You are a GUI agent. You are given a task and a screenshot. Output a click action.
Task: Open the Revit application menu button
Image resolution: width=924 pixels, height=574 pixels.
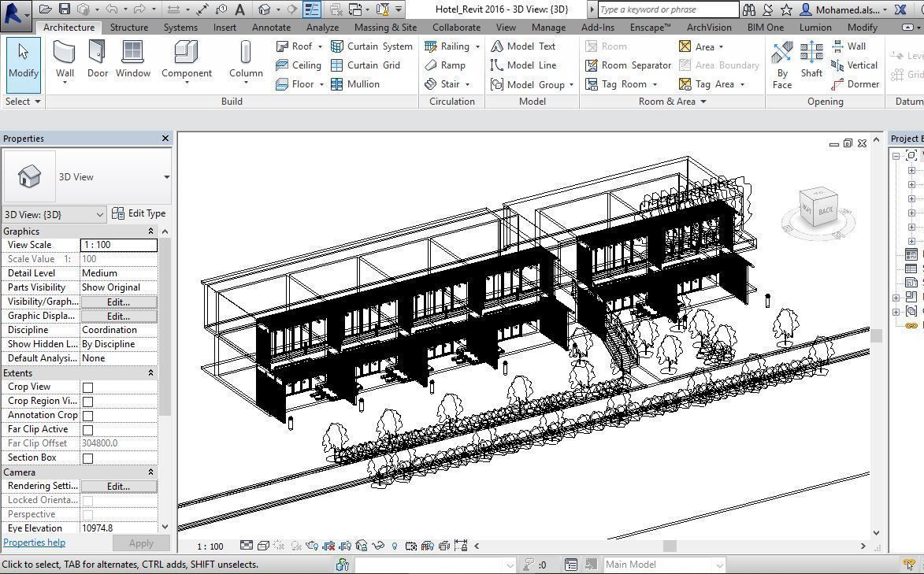[x=15, y=15]
